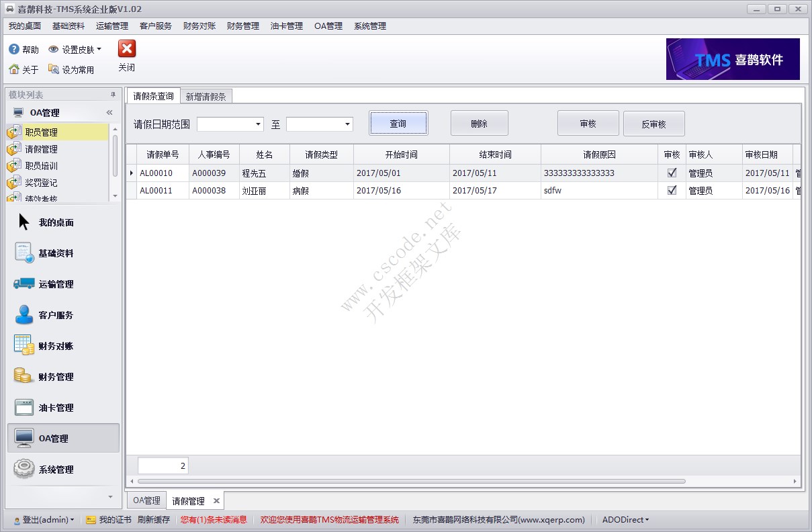
Task: Open 运输管理 truck icon in sidebar
Action: click(24, 283)
